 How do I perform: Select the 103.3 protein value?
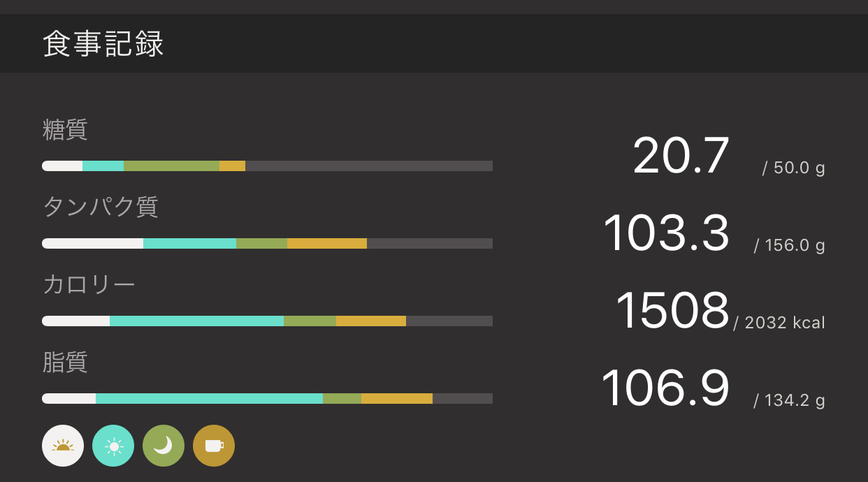pyautogui.click(x=666, y=233)
